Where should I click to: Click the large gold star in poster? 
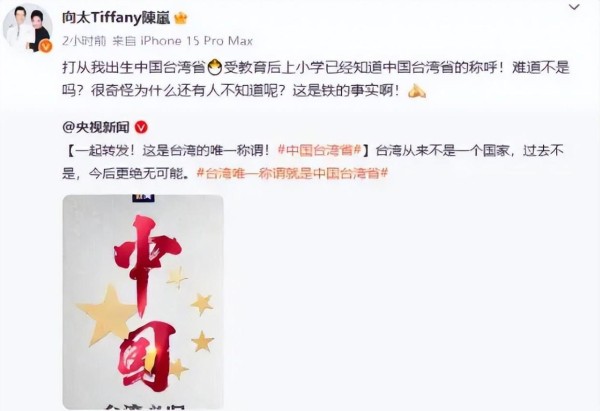click(x=108, y=314)
